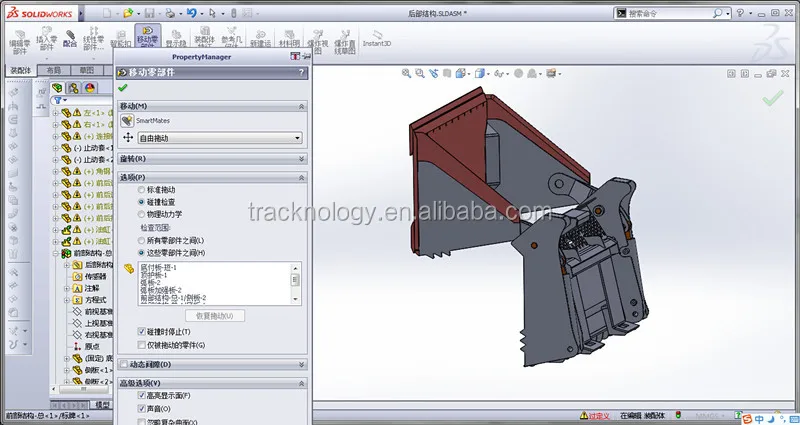Switch to the 布局 tab

click(54, 70)
